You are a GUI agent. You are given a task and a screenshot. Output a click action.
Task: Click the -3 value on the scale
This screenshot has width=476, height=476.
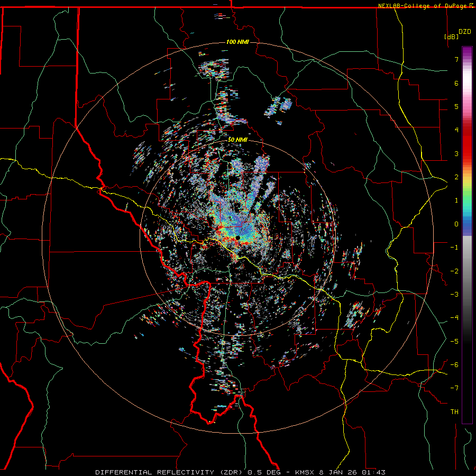tap(454, 295)
